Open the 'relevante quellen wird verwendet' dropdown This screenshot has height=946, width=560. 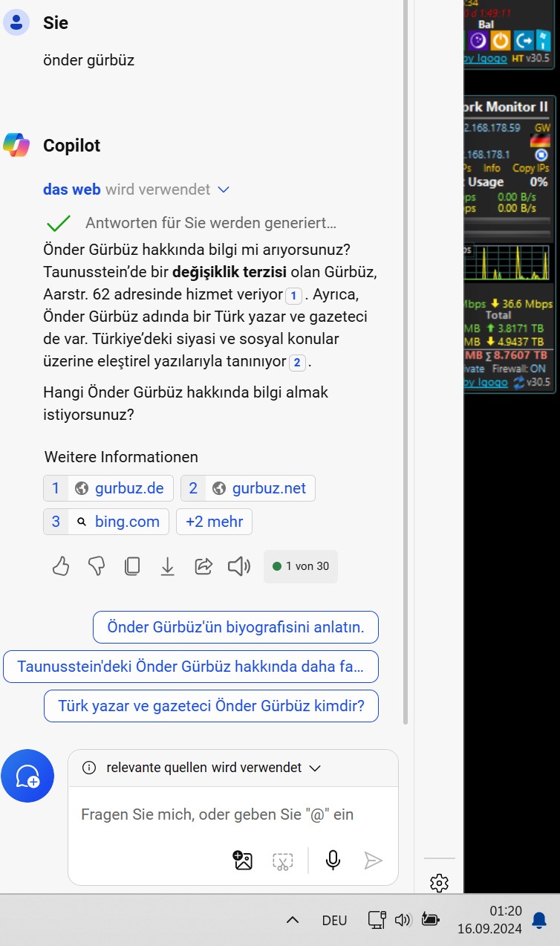tap(314, 768)
